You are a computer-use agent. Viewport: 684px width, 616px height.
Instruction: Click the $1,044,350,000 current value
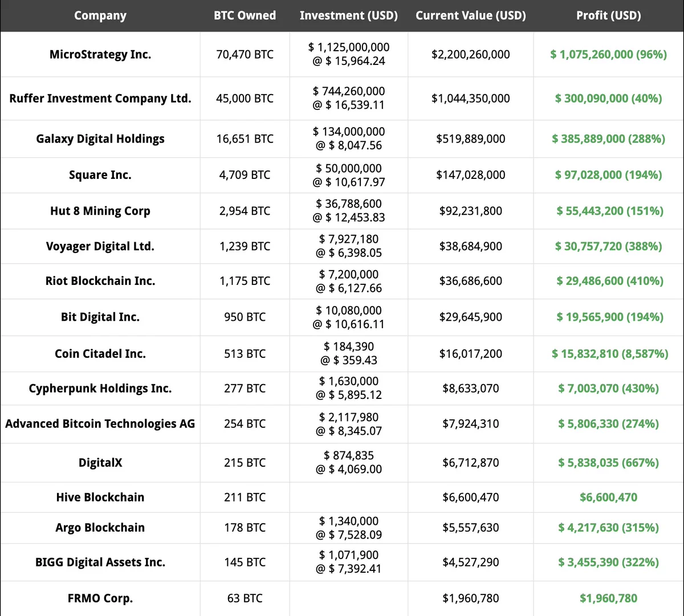tap(471, 99)
